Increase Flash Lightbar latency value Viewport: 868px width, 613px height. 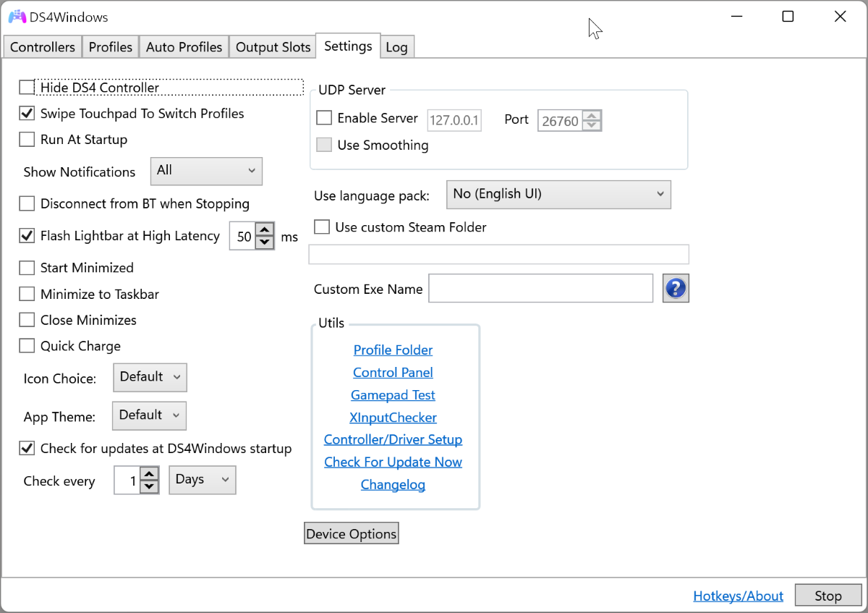[x=265, y=231]
